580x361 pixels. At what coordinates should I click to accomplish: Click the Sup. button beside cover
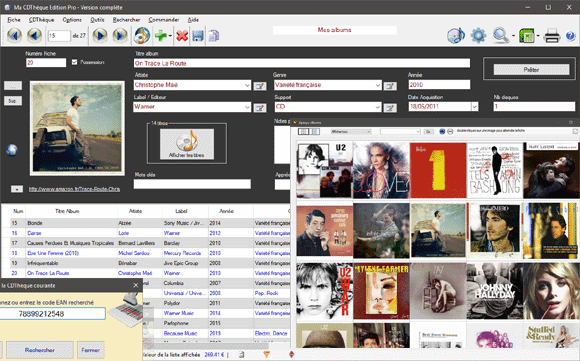click(x=13, y=101)
